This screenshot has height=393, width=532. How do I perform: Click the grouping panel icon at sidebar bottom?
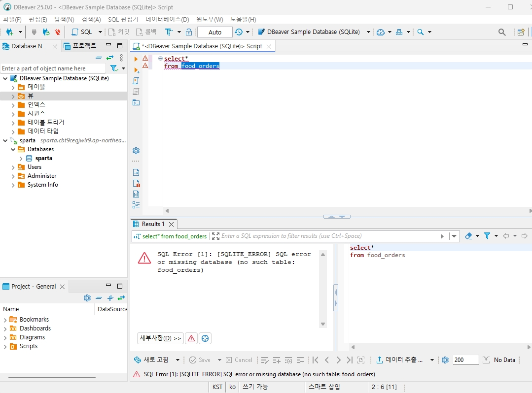click(x=136, y=205)
